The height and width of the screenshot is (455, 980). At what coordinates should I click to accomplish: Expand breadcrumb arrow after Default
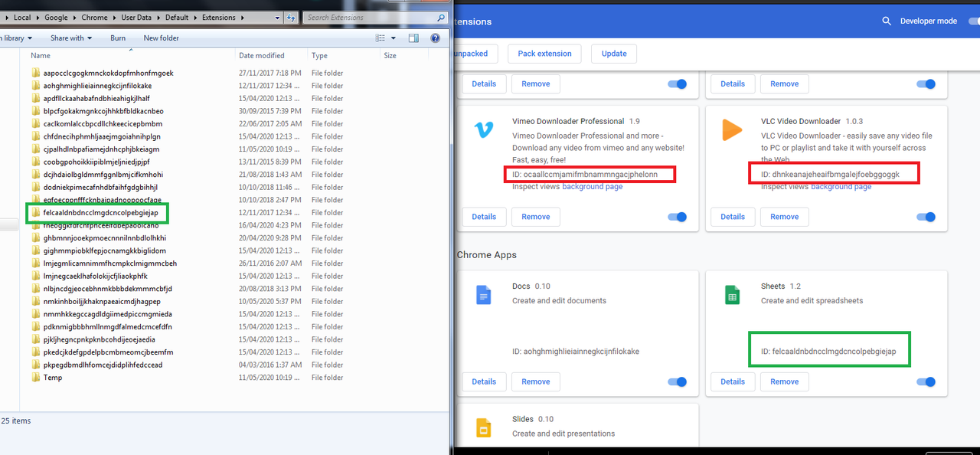(x=194, y=17)
